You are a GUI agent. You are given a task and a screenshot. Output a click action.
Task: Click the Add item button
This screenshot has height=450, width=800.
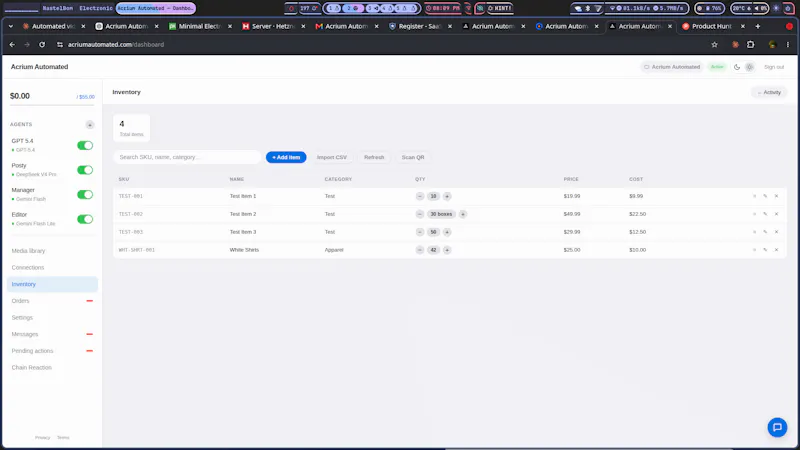(286, 157)
